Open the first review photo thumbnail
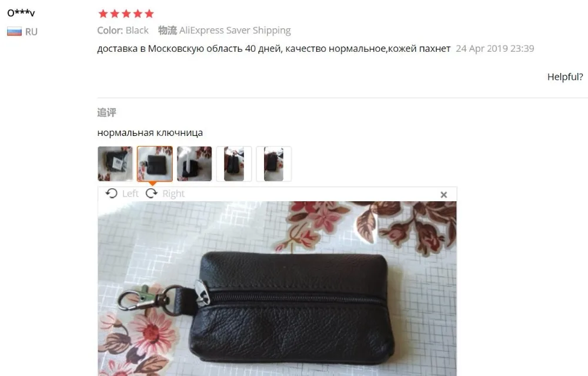The image size is (588, 376). pyautogui.click(x=115, y=164)
